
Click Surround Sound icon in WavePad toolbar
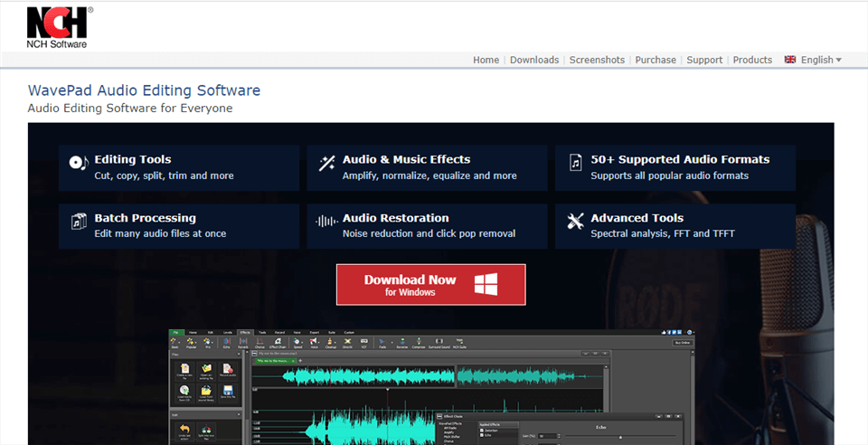pyautogui.click(x=439, y=343)
